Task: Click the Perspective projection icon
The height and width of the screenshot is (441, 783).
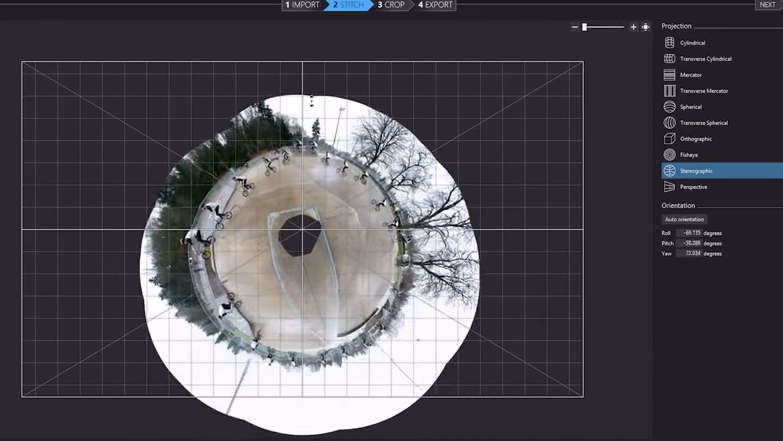Action: (669, 187)
